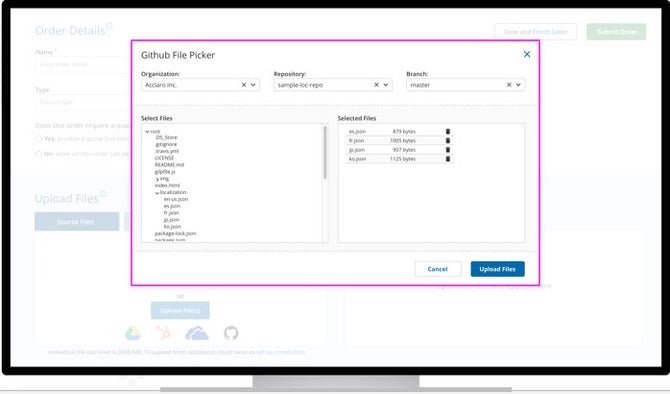Delete es.json from Selected Files

pyautogui.click(x=448, y=132)
